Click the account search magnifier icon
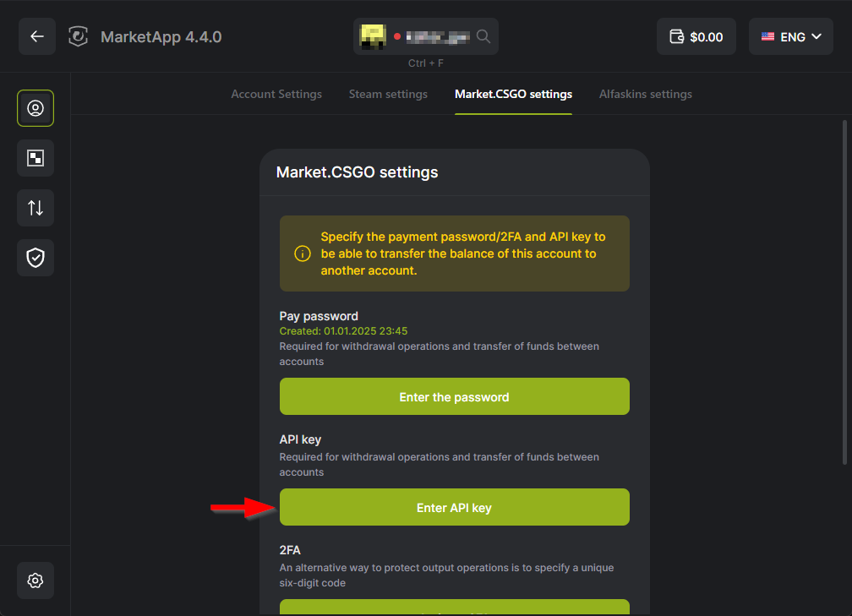This screenshot has height=616, width=852. coord(483,36)
